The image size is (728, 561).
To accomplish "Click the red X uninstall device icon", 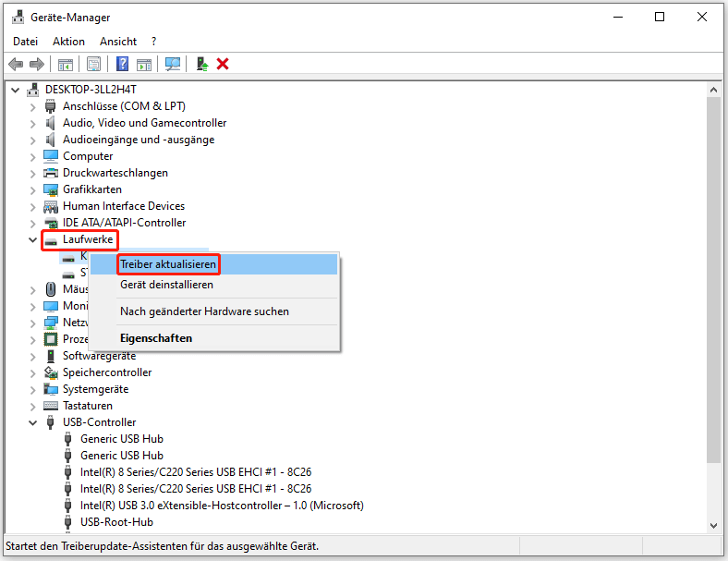I will coord(223,64).
